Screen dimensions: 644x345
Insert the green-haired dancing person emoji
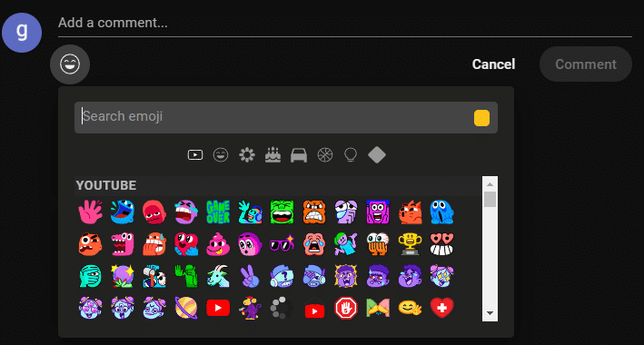click(346, 244)
